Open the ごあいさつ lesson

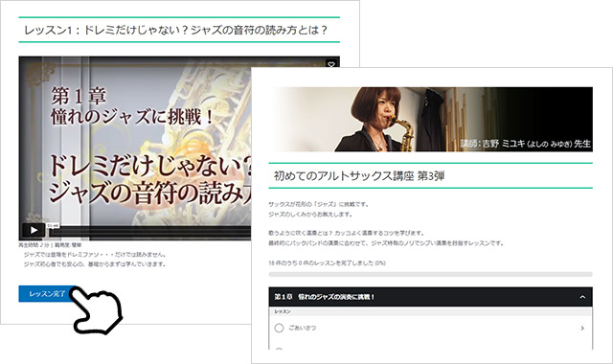click(430, 328)
